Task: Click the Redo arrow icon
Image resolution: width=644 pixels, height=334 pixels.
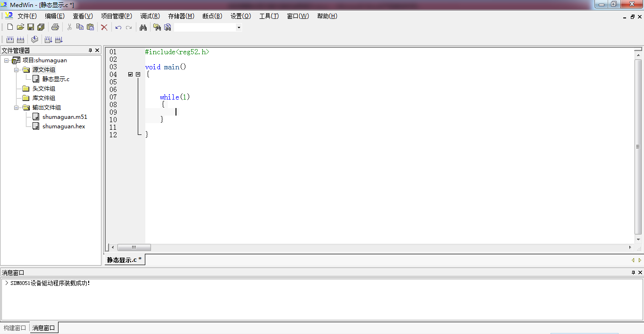Action: pyautogui.click(x=129, y=27)
